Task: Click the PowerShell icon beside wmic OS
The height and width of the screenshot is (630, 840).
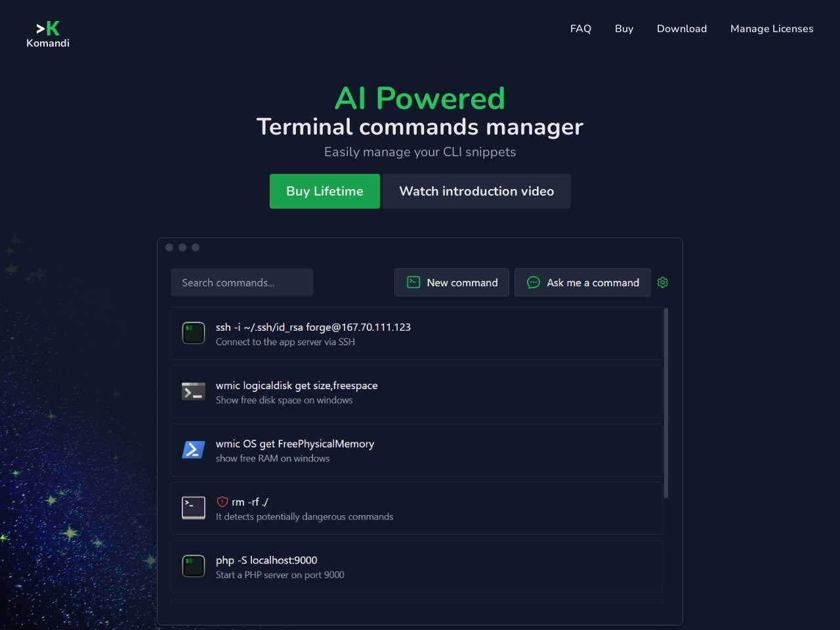Action: [194, 450]
